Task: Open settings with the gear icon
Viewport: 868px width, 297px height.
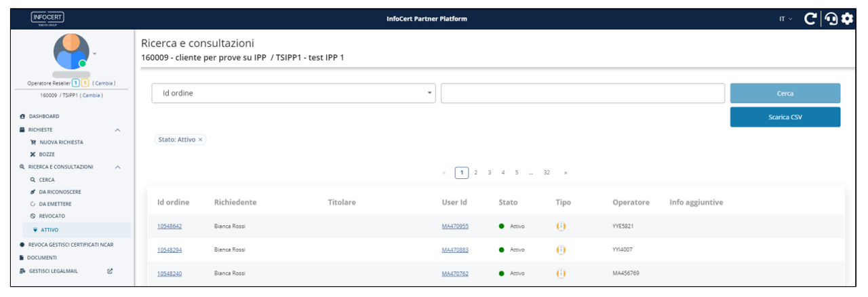Action: tap(847, 19)
